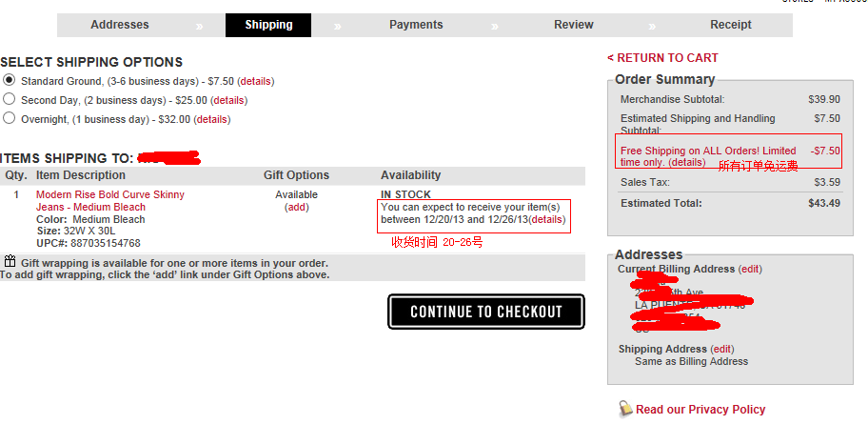This screenshot has width=868, height=424.
Task: View delivery date details link
Action: pyautogui.click(x=547, y=219)
